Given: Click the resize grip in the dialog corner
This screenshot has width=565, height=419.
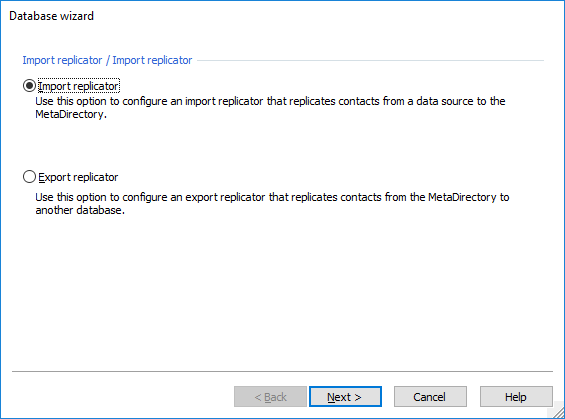Looking at the screenshot, I should [558, 413].
